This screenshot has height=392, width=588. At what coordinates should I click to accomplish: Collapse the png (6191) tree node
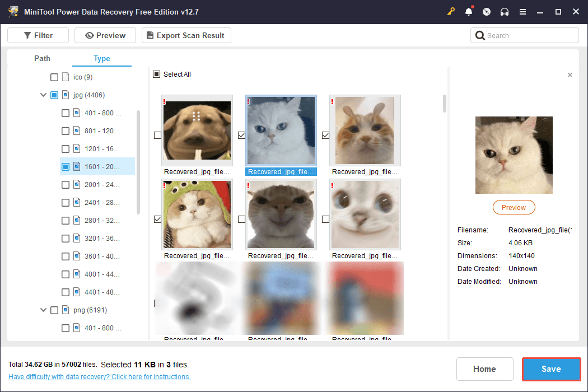point(43,310)
